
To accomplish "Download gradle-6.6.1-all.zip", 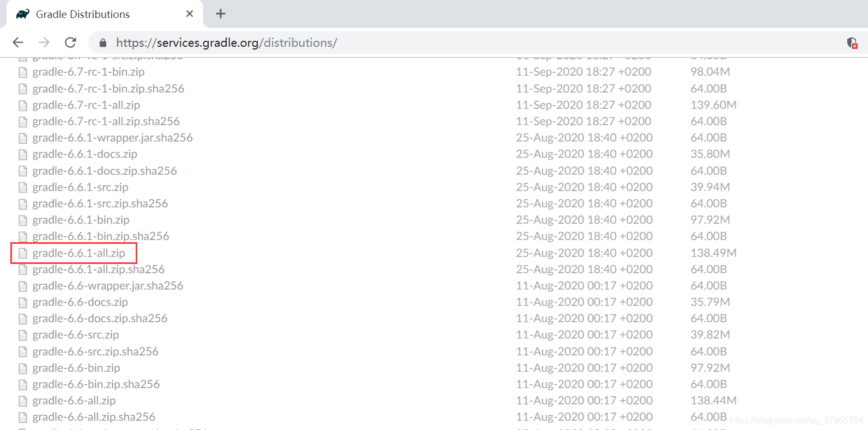I will click(x=78, y=253).
